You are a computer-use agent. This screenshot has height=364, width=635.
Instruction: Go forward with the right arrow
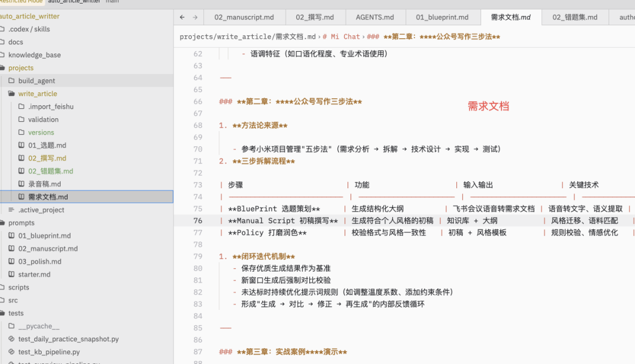tap(195, 18)
